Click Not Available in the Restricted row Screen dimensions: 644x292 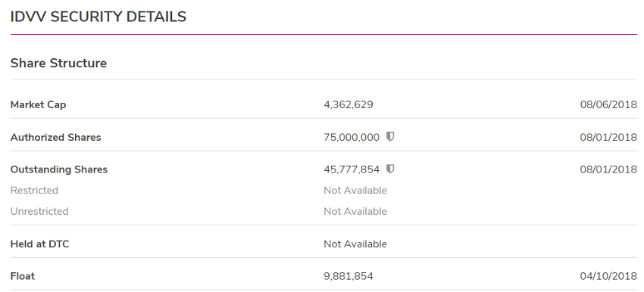point(355,191)
